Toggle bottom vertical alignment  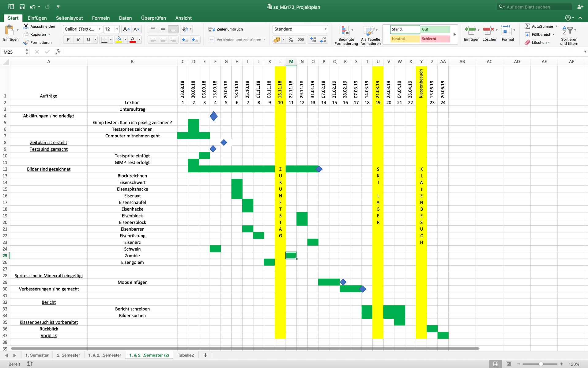coord(173,29)
